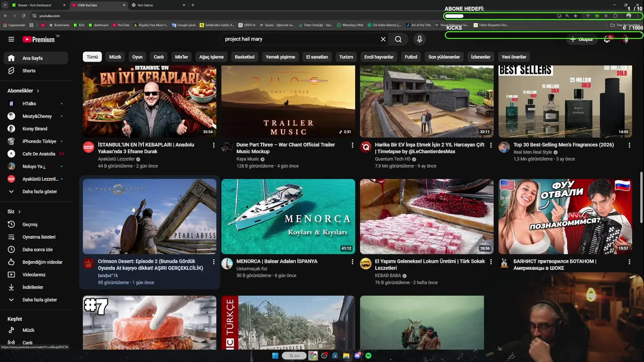644x362 pixels.
Task: Click the magnifier search button
Action: click(398, 39)
